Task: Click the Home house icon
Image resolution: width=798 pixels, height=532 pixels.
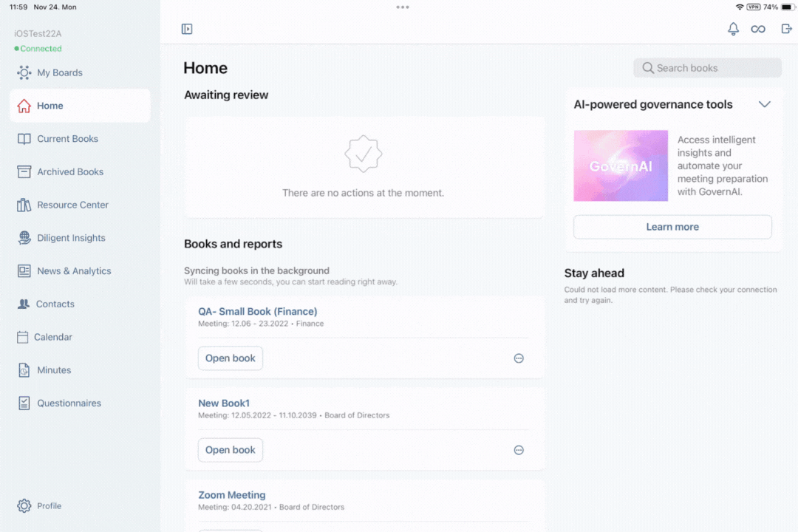Action: click(24, 106)
